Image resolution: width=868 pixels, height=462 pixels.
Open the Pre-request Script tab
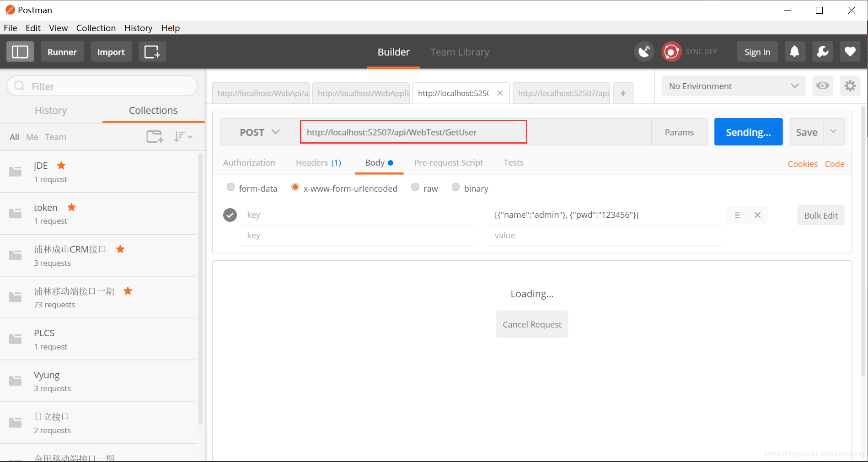tap(449, 163)
